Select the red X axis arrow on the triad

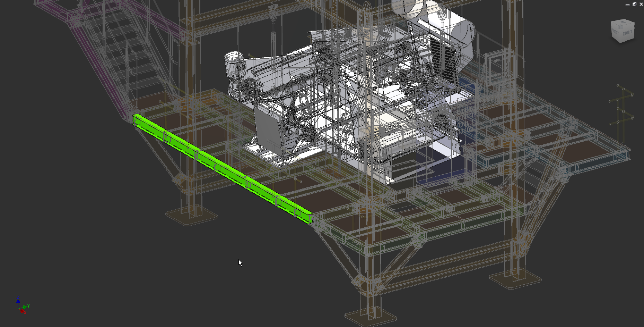(22, 311)
